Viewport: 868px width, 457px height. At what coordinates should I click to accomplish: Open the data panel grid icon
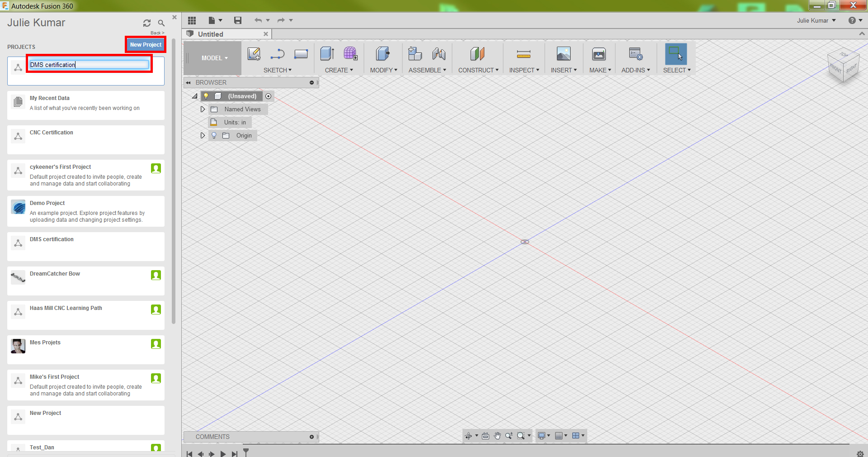coord(192,20)
